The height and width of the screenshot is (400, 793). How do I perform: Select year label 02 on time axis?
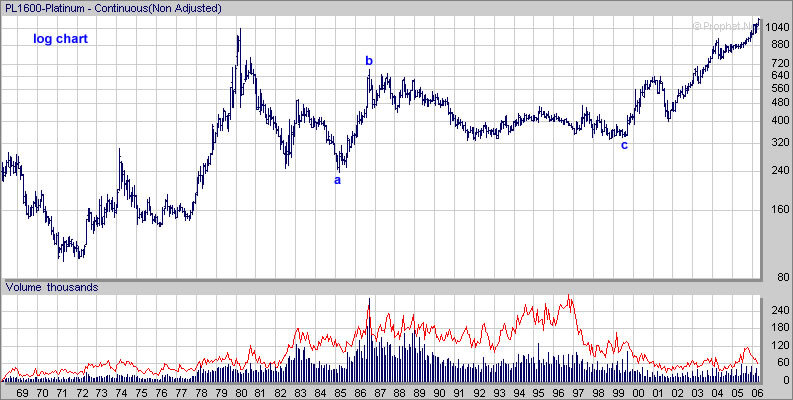point(677,393)
